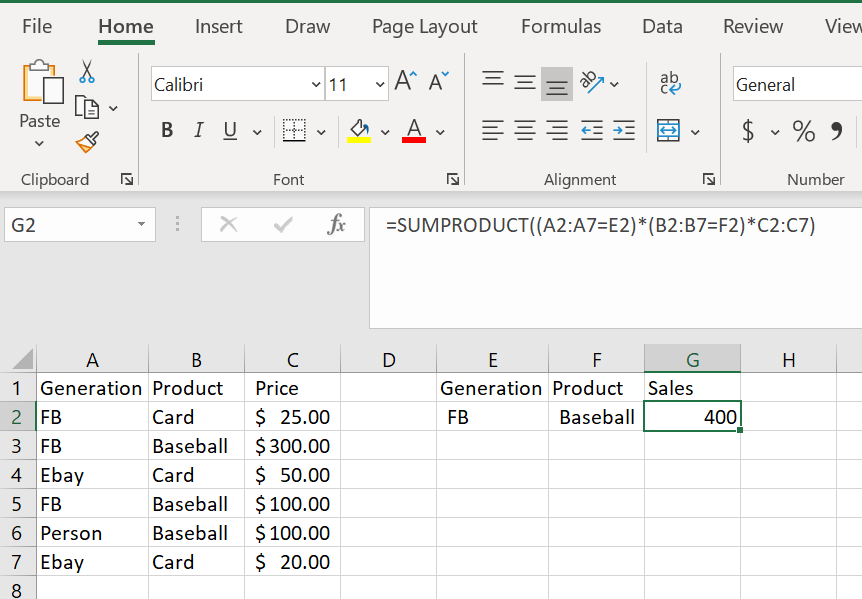The height and width of the screenshot is (599, 862).
Task: Open the Calibri font name dropdown
Action: [x=316, y=85]
